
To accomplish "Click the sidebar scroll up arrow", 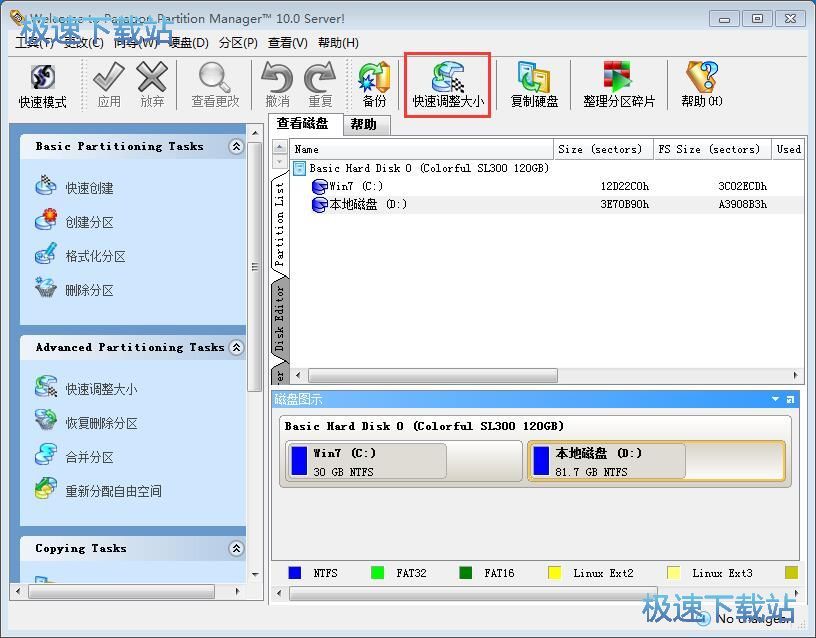I will click(255, 133).
